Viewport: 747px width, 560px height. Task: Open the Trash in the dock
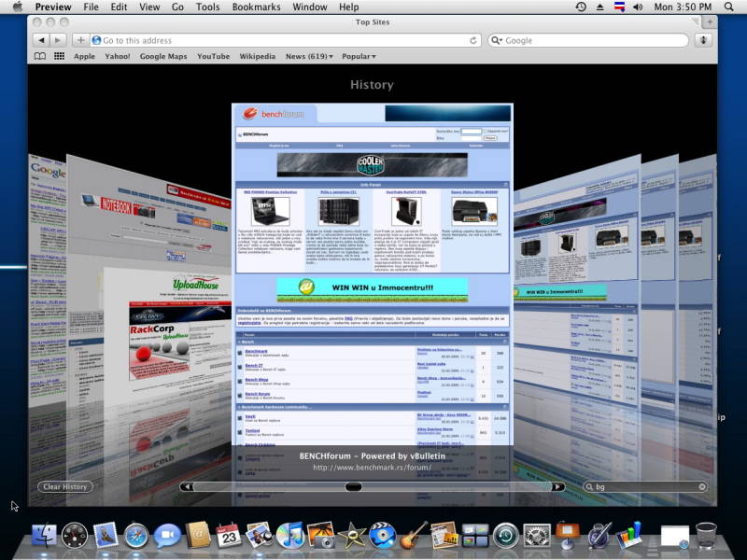706,535
